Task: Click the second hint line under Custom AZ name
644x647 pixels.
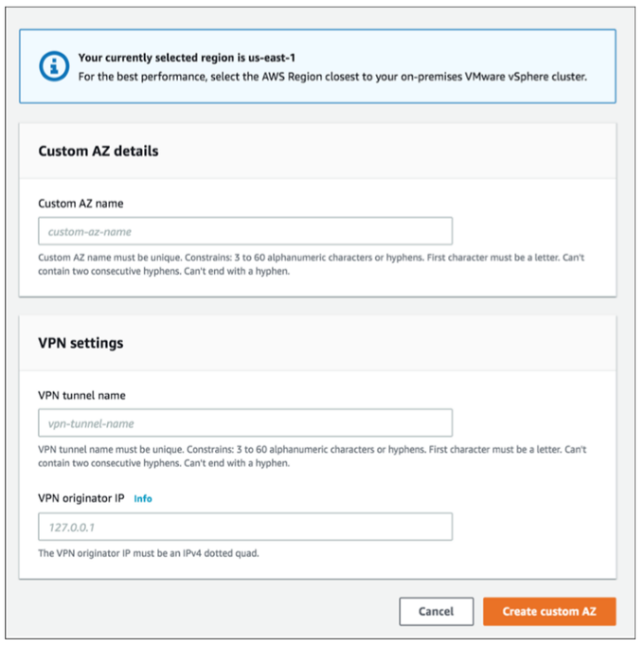Action: [x=164, y=271]
